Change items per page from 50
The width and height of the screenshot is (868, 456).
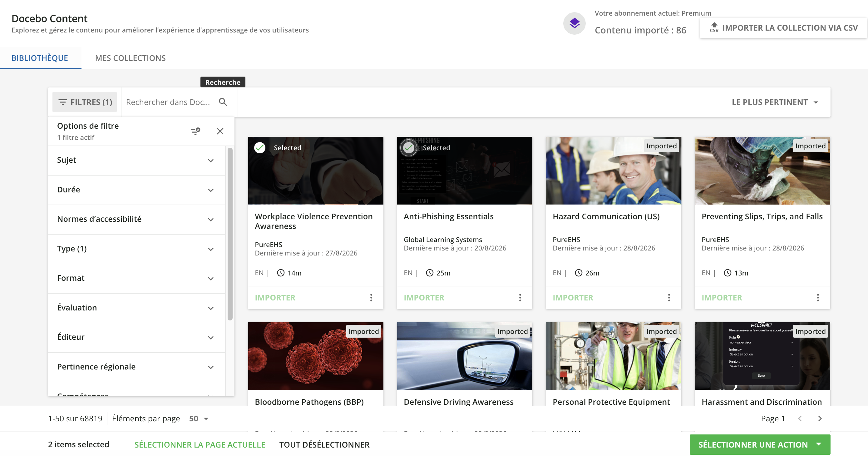coord(199,419)
